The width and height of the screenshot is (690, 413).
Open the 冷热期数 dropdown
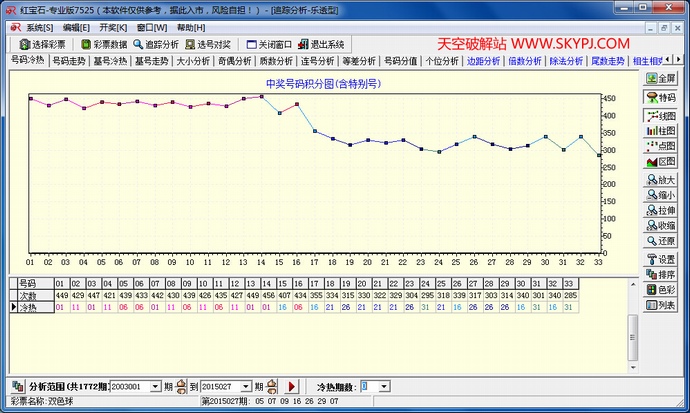click(x=384, y=386)
